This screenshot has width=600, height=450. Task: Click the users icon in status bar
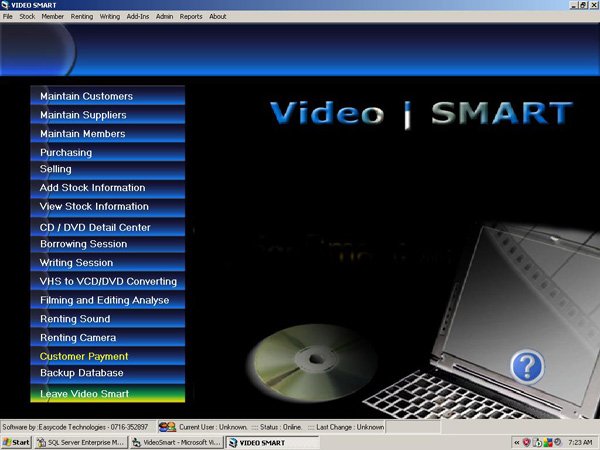click(167, 427)
